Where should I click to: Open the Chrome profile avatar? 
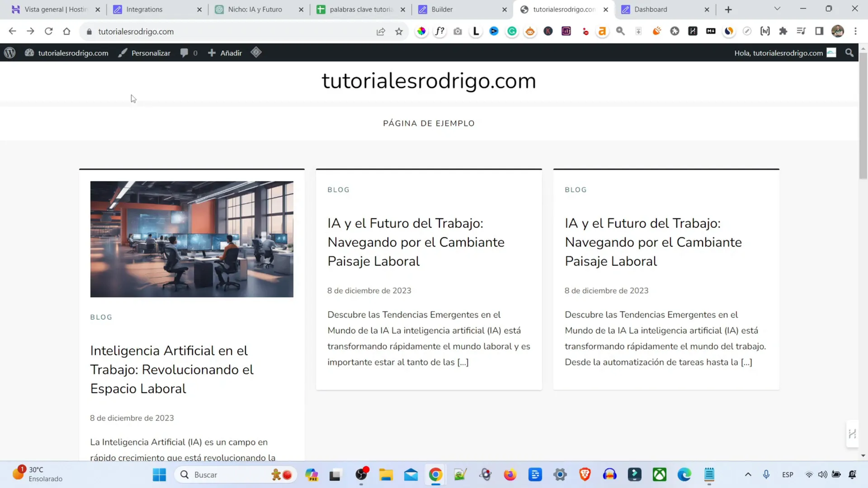838,31
